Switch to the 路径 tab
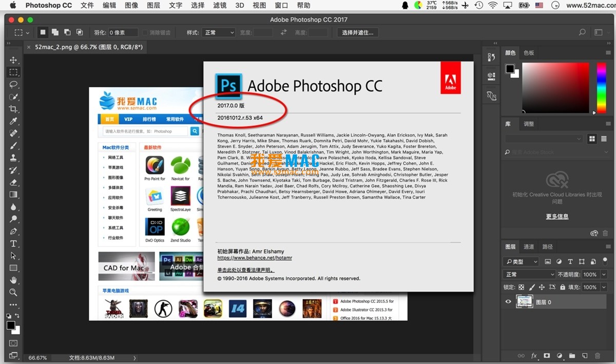This screenshot has height=364, width=616. 548,247
